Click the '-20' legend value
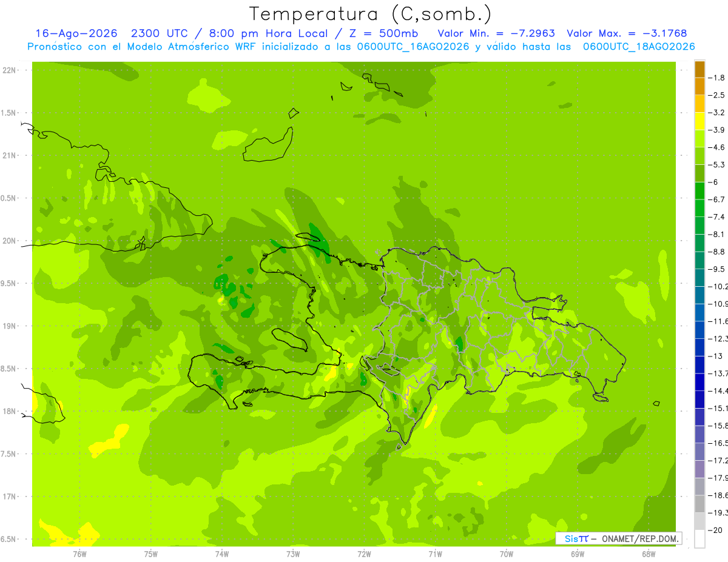The image size is (728, 562). 715,530
